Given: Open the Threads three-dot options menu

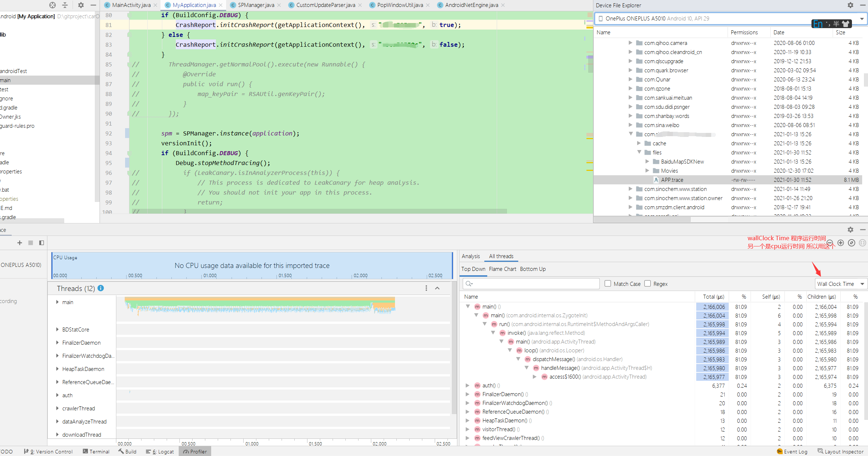Looking at the screenshot, I should click(x=426, y=288).
